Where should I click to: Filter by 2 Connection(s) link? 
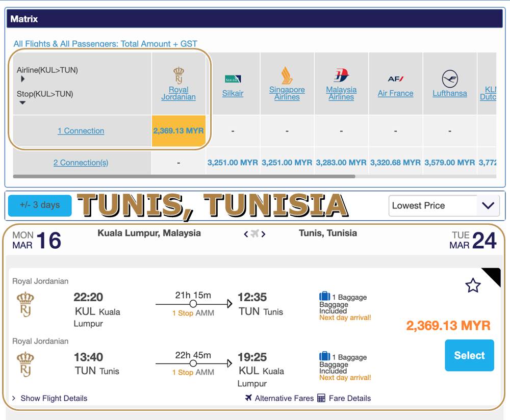81,163
